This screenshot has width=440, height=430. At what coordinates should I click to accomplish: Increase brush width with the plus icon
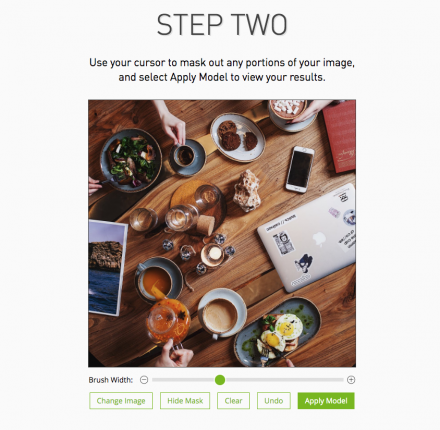coord(351,380)
